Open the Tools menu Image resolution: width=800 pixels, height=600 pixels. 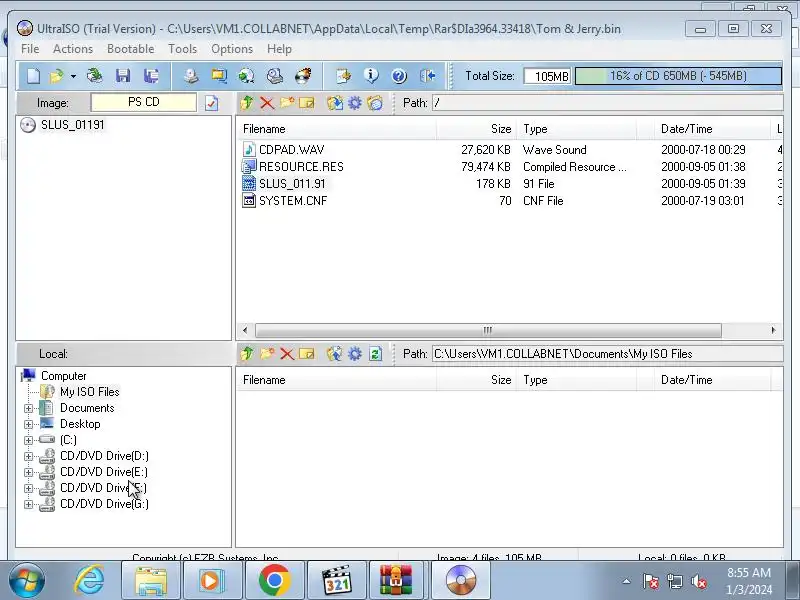pyautogui.click(x=183, y=49)
